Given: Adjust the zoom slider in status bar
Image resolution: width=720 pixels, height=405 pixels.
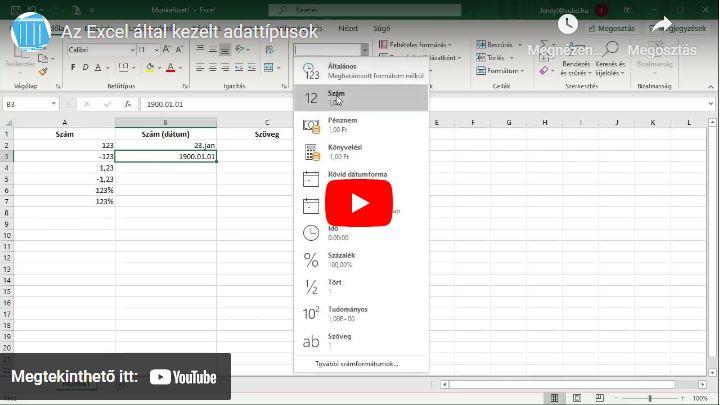Looking at the screenshot, I should point(650,398).
